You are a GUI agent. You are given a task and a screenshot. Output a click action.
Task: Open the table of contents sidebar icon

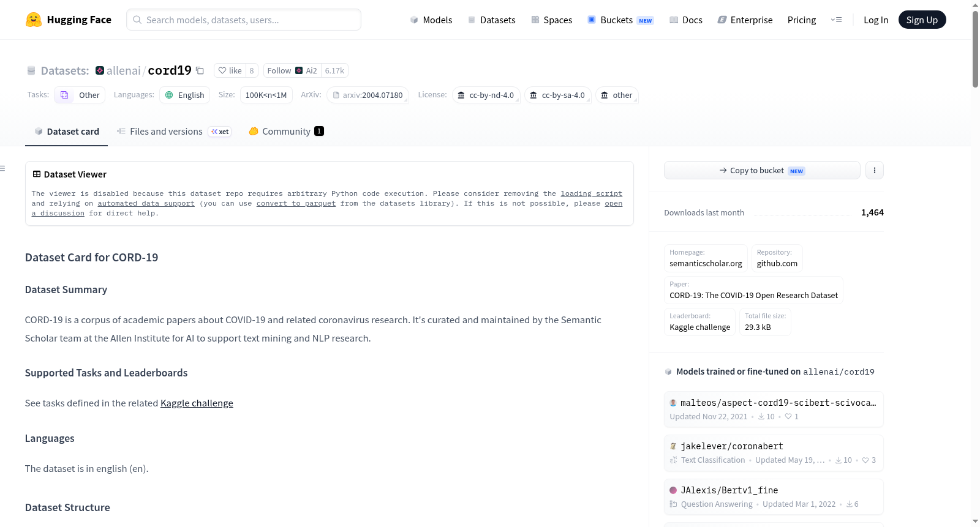click(2, 168)
